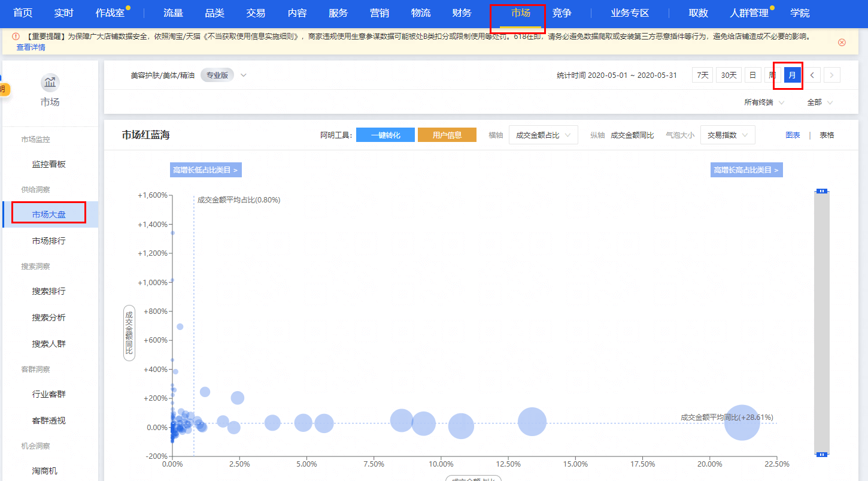Click the bottom handle of the vertical zoom slider
This screenshot has width=868, height=481.
pos(822,455)
